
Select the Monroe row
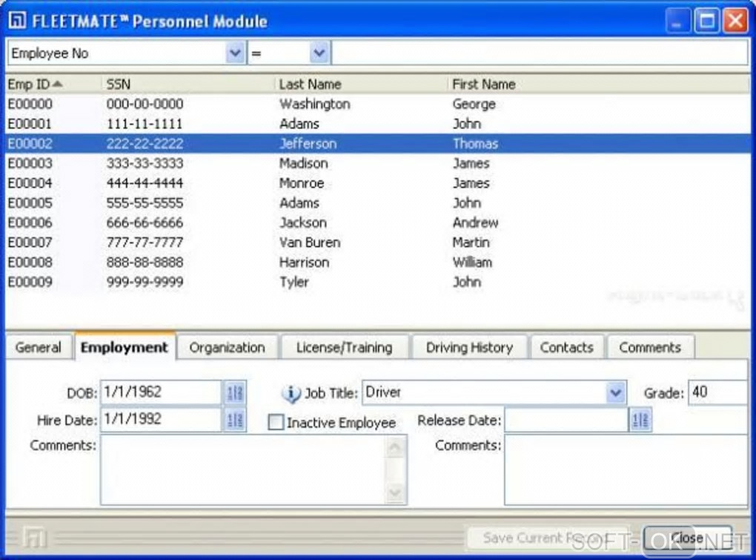point(377,183)
